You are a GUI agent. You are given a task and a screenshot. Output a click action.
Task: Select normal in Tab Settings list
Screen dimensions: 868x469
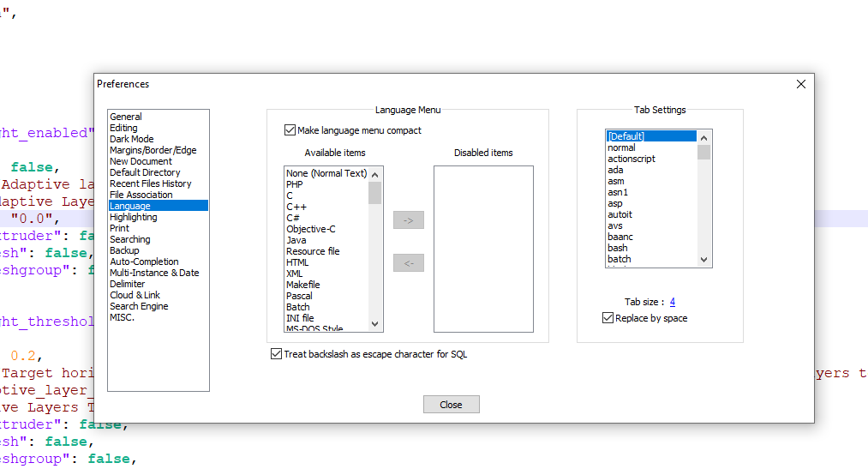coord(622,147)
